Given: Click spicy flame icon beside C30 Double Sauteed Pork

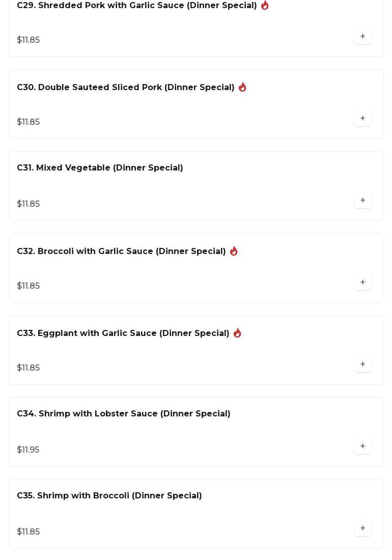Looking at the screenshot, I should [242, 87].
